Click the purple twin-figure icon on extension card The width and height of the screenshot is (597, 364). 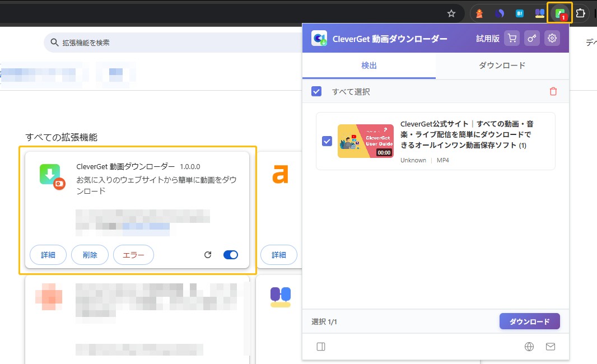click(x=281, y=297)
